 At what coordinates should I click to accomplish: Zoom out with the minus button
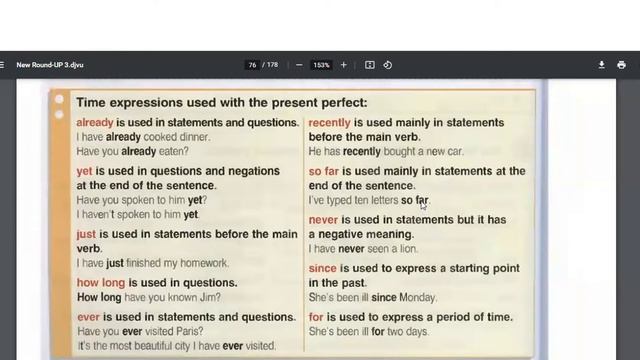tap(299, 65)
